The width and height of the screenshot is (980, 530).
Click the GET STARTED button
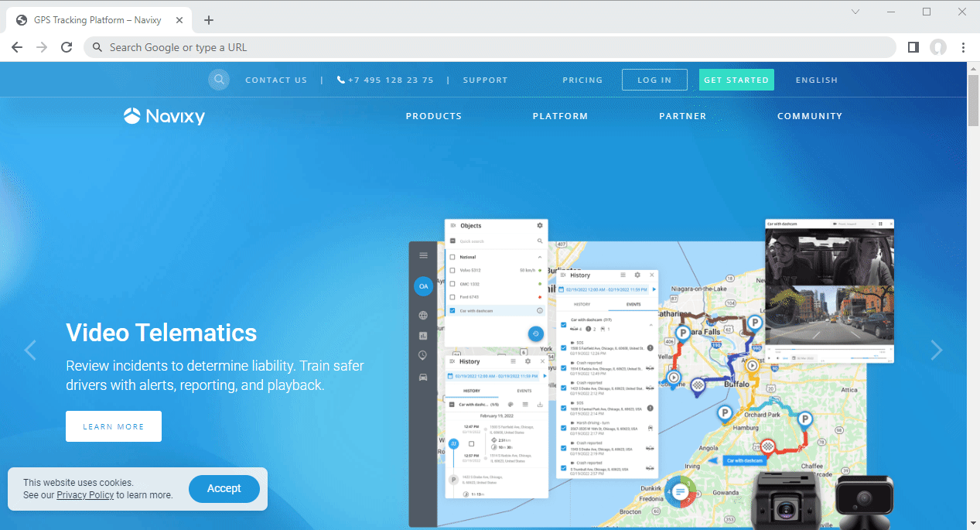tap(736, 80)
